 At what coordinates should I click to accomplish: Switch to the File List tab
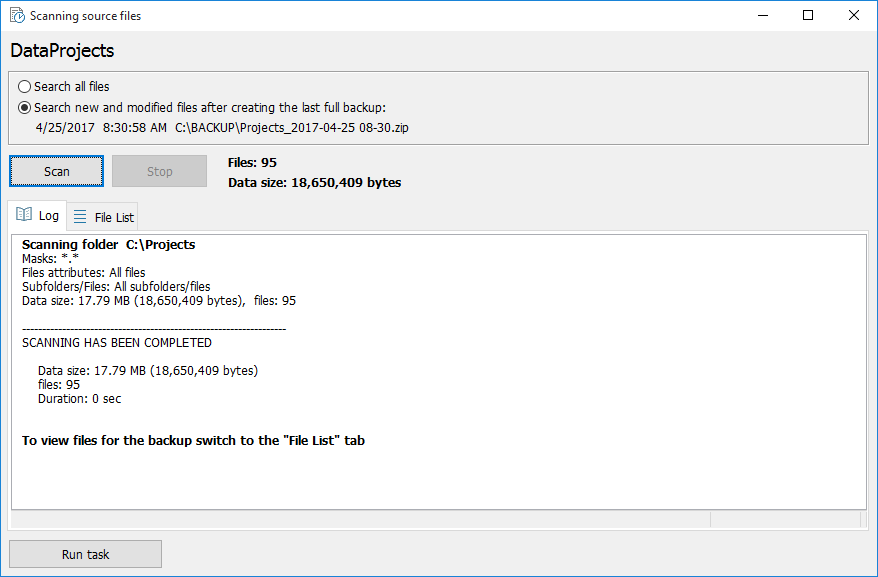103,217
